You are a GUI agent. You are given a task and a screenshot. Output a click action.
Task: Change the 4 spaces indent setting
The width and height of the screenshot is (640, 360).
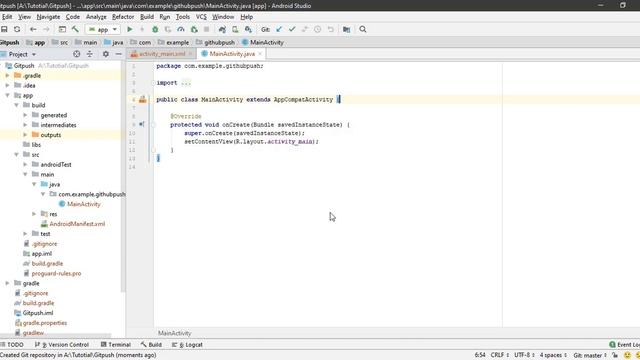(x=553, y=355)
